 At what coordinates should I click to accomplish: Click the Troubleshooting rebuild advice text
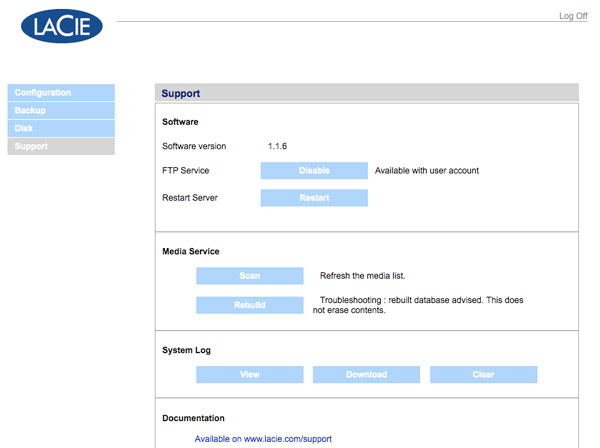click(x=418, y=305)
